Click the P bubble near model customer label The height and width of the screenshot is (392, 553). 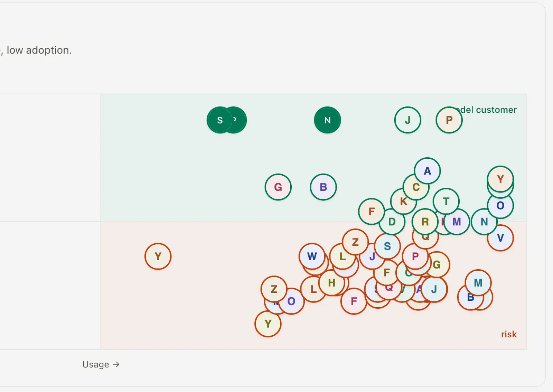449,120
